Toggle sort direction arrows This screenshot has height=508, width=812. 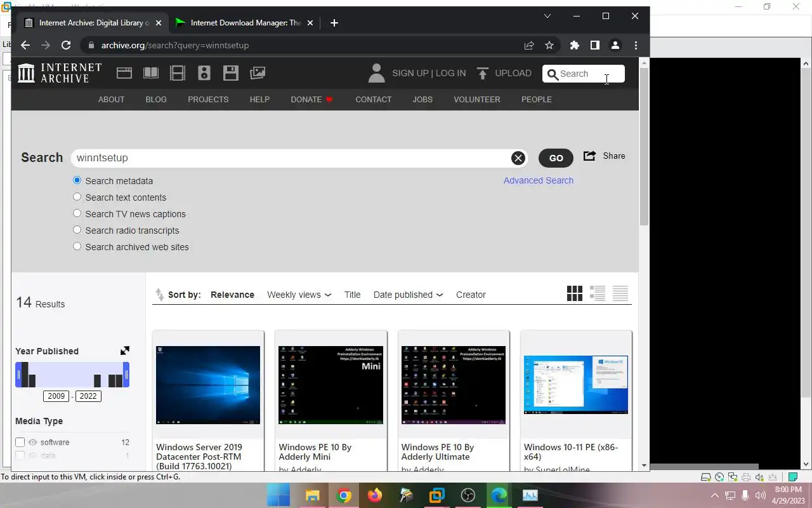[x=159, y=295]
